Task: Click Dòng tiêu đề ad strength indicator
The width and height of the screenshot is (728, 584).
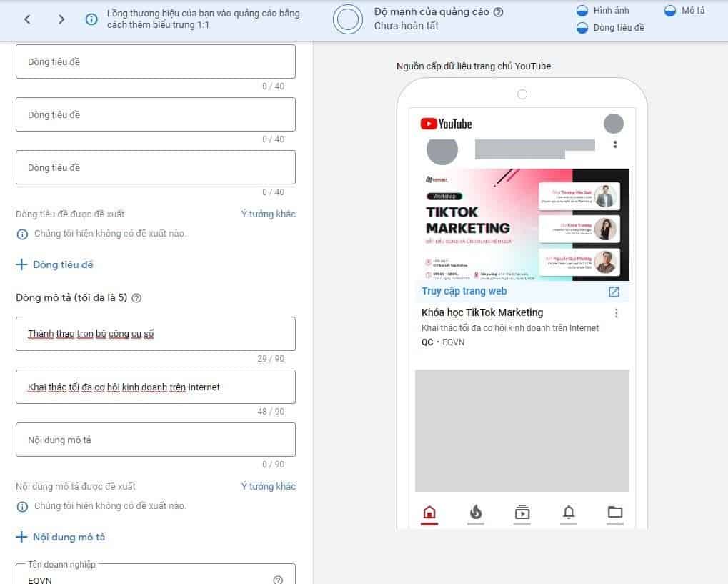Action: tap(611, 28)
